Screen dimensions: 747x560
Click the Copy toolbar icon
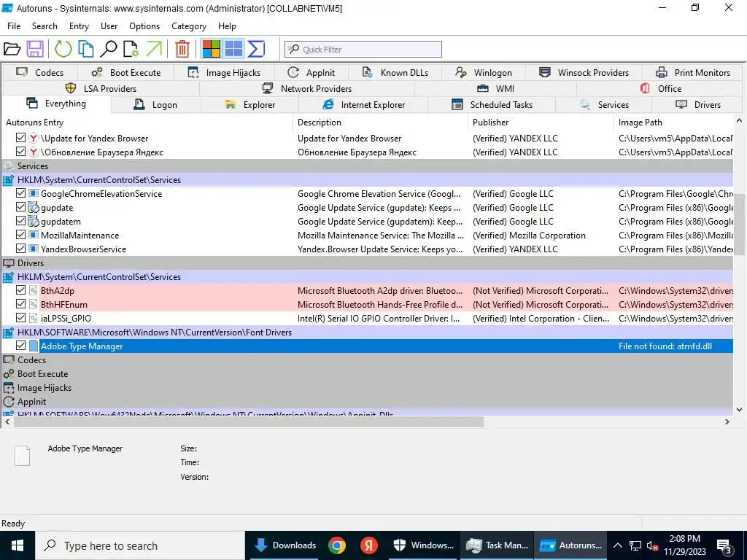click(x=86, y=49)
